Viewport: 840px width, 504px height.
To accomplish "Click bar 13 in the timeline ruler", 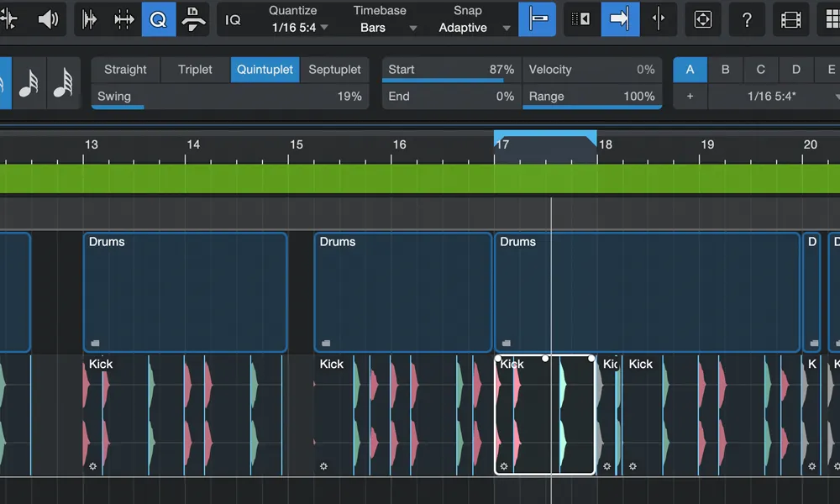I will click(91, 144).
